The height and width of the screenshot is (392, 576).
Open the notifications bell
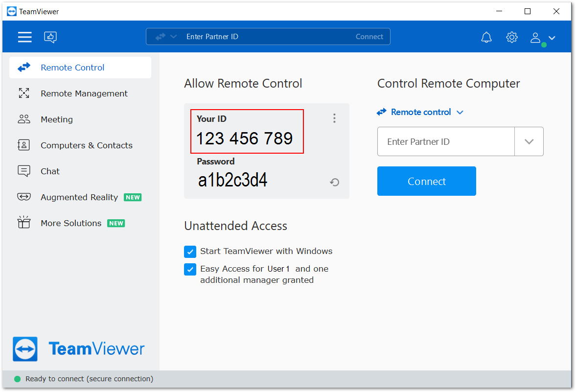[486, 37]
